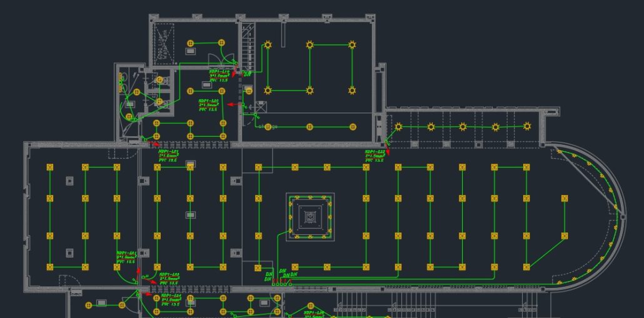This screenshot has height=318, width=644.
Task: Click the rightmost sunburst light in the corridor
Action: (x=527, y=127)
